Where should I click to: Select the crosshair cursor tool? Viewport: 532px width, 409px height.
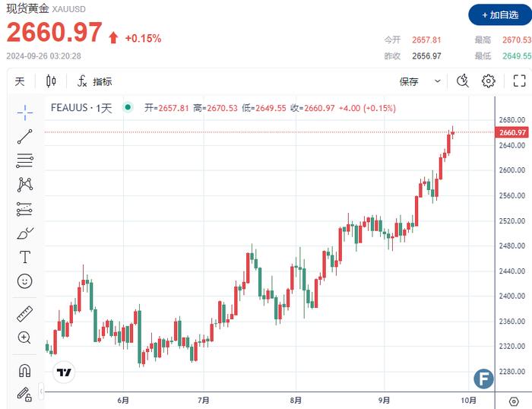coord(24,112)
